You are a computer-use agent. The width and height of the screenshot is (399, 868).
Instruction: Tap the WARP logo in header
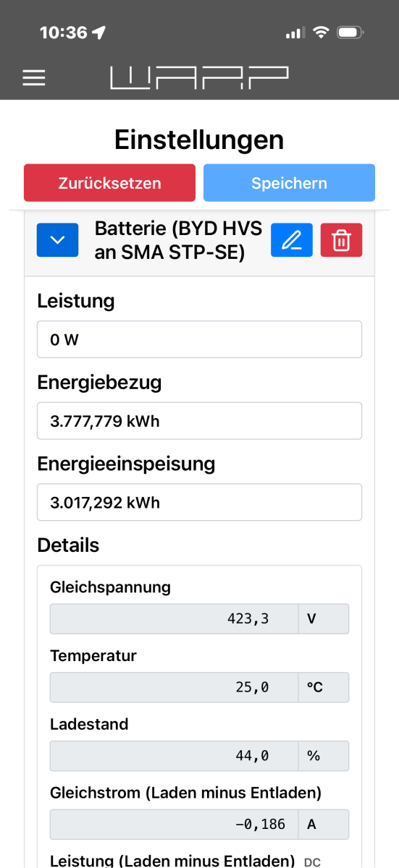199,77
